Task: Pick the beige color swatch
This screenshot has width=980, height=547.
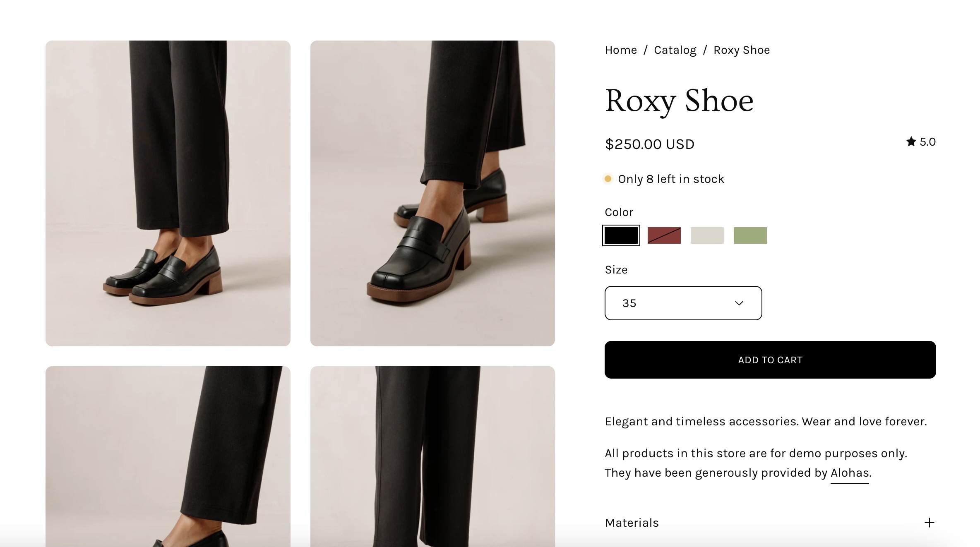Action: click(x=707, y=235)
